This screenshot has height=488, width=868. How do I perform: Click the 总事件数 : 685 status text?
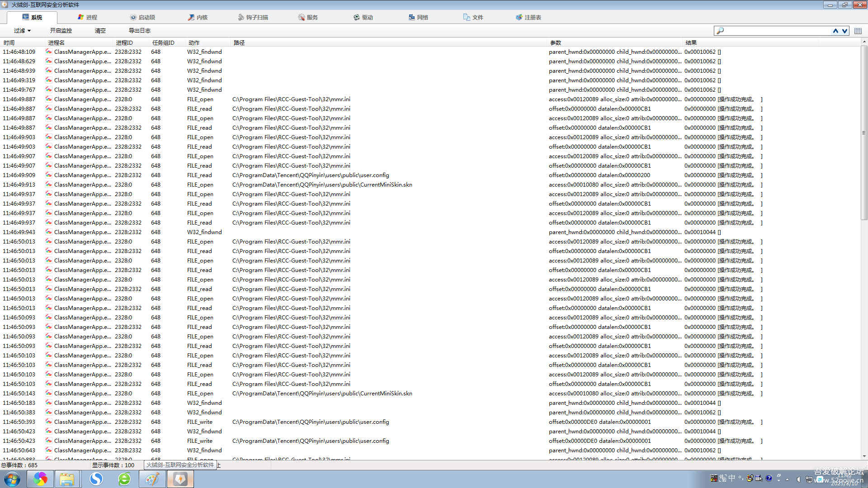coord(19,465)
